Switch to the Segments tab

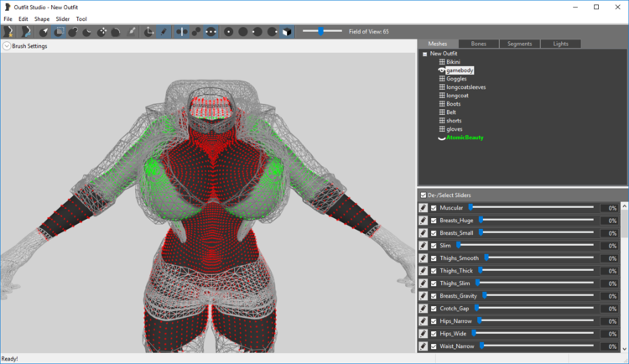pos(519,44)
